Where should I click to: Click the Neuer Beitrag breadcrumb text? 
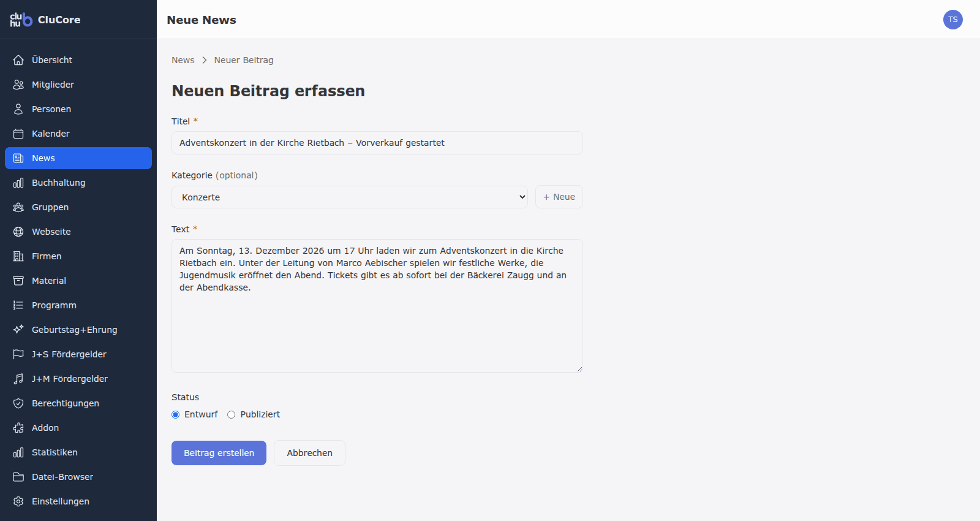click(244, 60)
